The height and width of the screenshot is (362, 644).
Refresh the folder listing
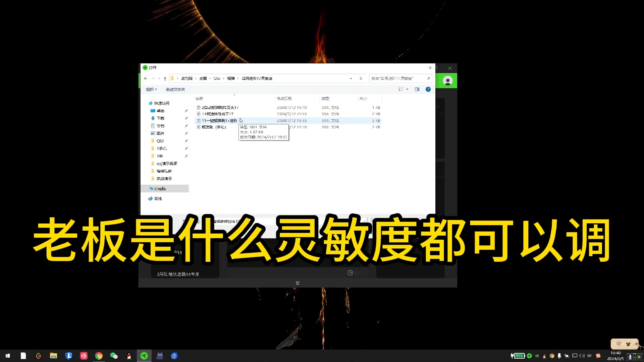tap(361, 78)
